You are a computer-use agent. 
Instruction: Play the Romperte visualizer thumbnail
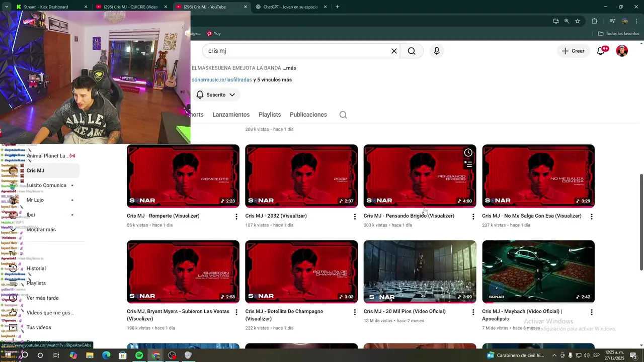point(183,176)
